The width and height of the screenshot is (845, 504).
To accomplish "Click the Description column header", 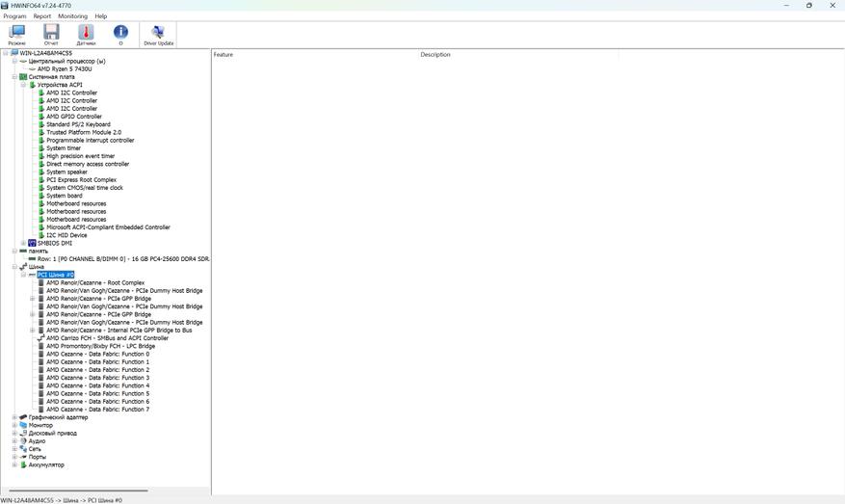I will tap(519, 54).
